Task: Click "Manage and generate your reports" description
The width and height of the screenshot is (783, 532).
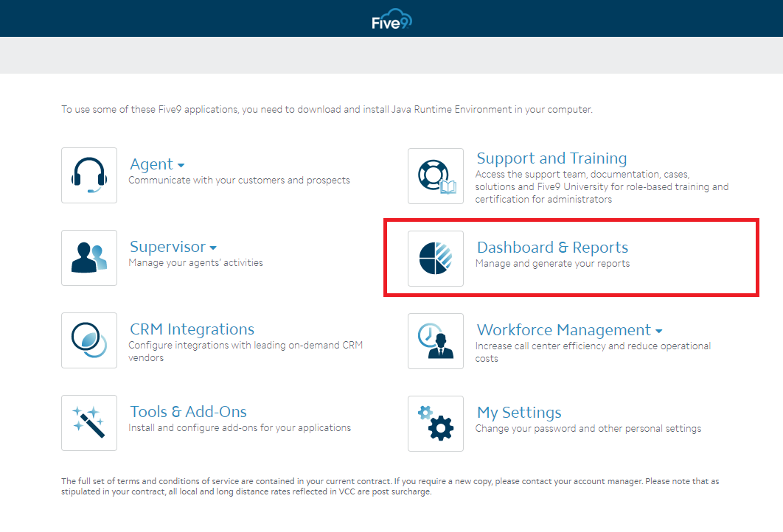Action: click(552, 264)
